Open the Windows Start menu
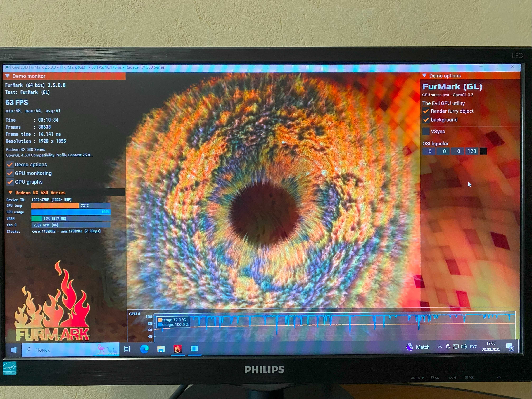Screen dimensions: 532x399 pos(13,350)
